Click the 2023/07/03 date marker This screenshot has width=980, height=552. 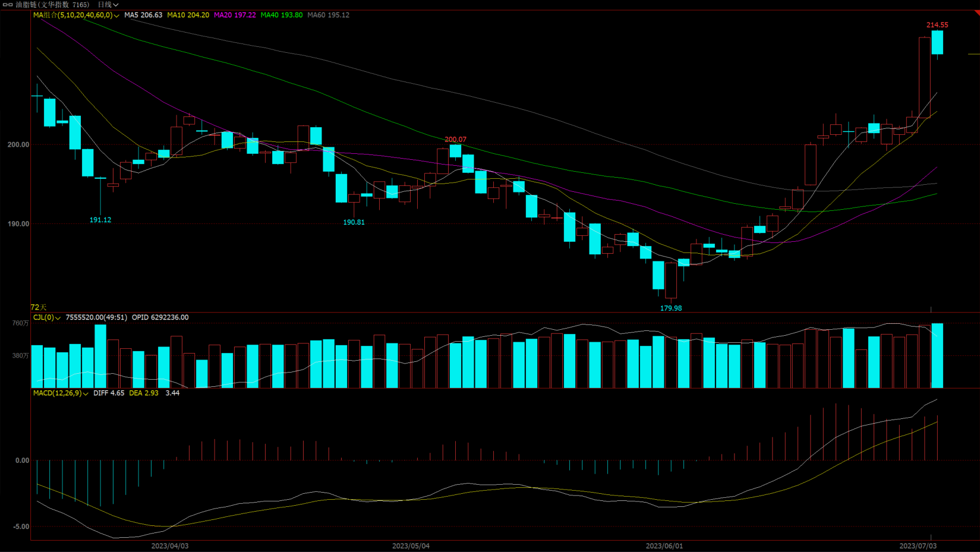tap(918, 546)
